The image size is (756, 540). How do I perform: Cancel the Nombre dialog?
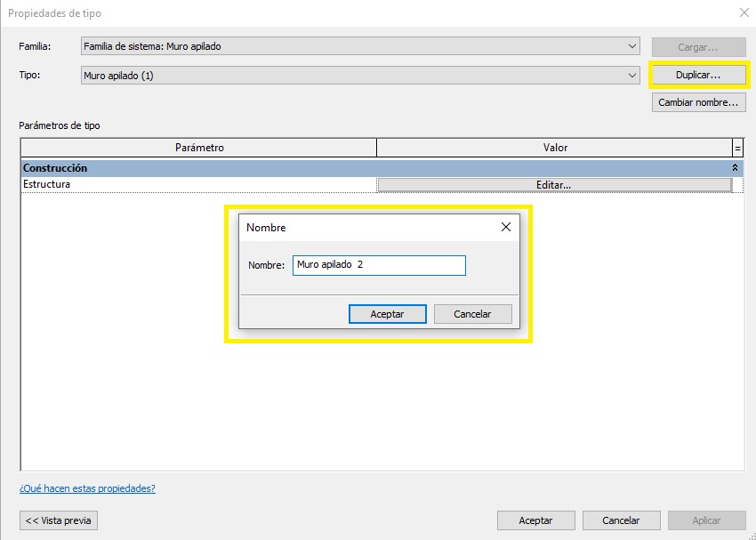(x=472, y=314)
